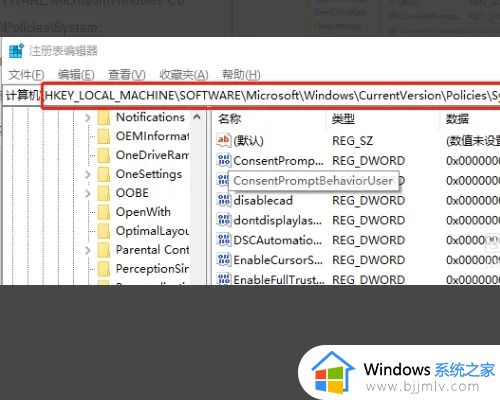Open the 编辑(E) menu

coord(76,75)
